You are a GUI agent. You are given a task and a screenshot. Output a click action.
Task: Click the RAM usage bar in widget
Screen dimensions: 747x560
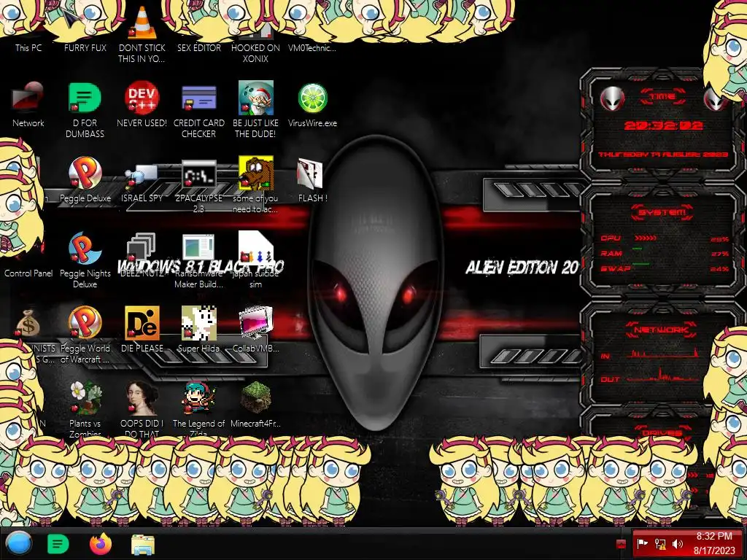coord(638,249)
